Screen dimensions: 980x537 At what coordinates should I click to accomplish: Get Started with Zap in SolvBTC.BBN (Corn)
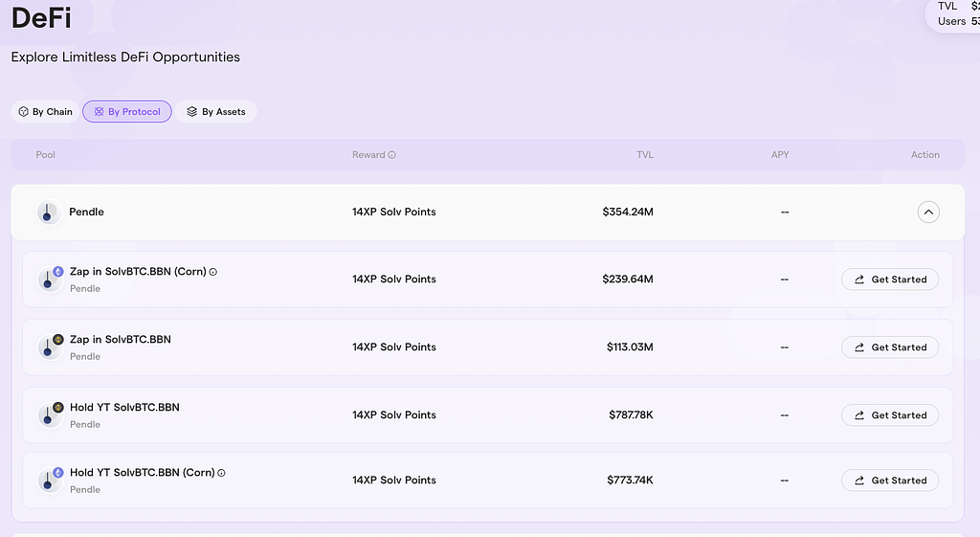tap(890, 280)
